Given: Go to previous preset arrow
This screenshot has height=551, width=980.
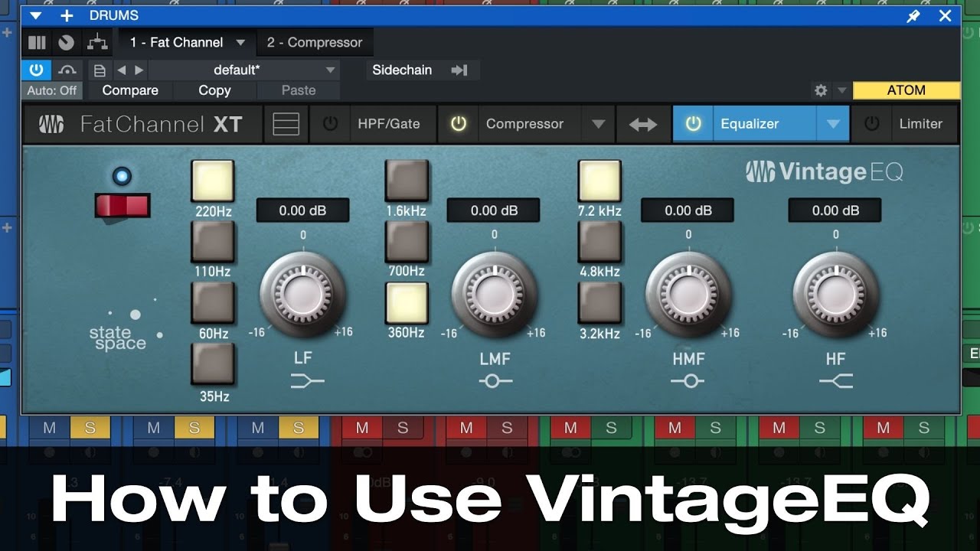Looking at the screenshot, I should pyautogui.click(x=121, y=70).
